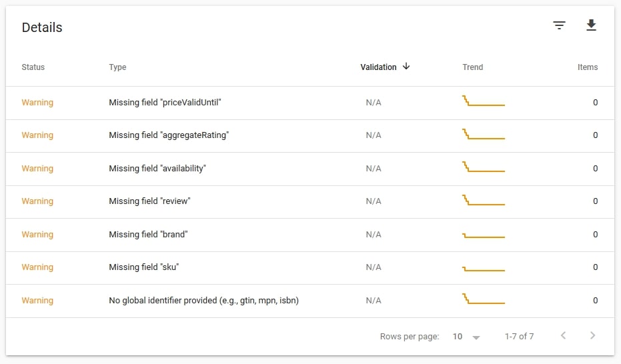621x364 pixels.
Task: Go to previous page arrow
Action: [563, 336]
